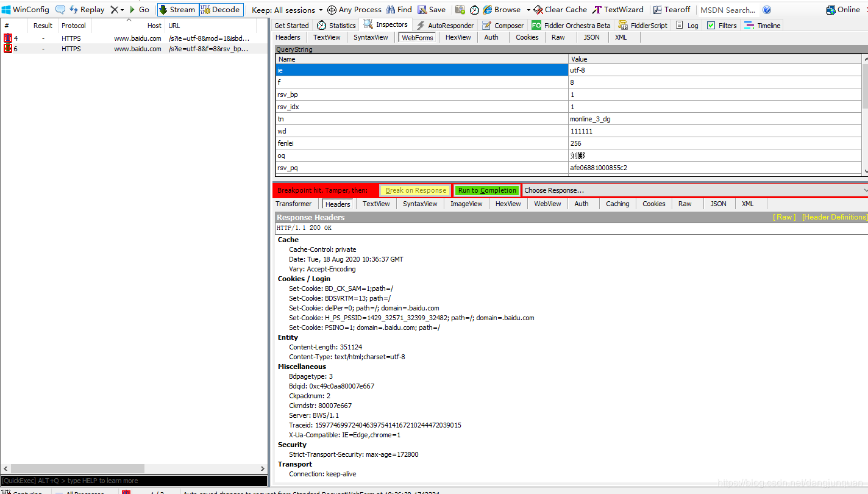Viewport: 868px width, 494px height.
Task: Open the Header Definitions link
Action: tap(834, 217)
